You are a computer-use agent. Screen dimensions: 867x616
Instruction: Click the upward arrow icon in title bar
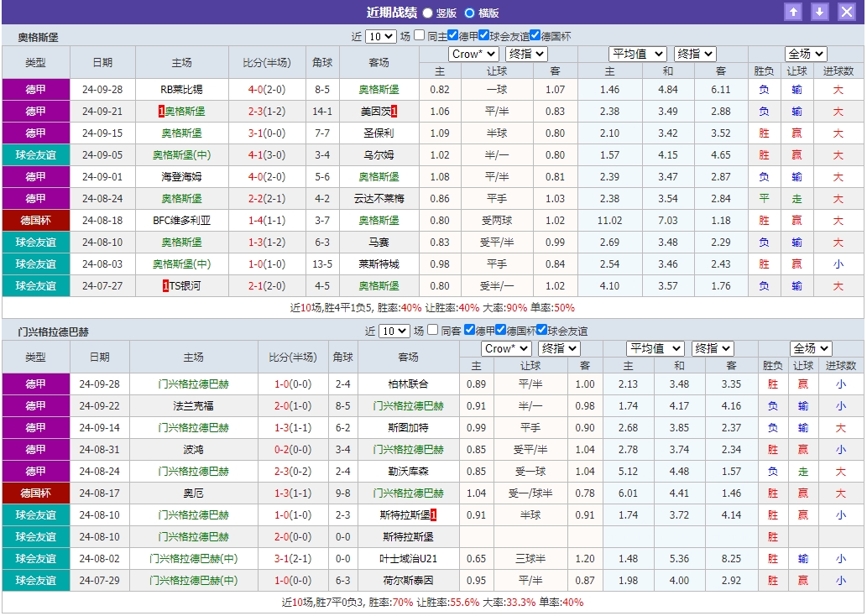pos(793,11)
